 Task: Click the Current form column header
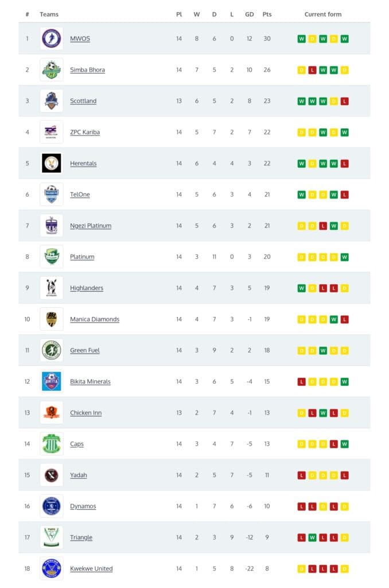[x=322, y=14]
